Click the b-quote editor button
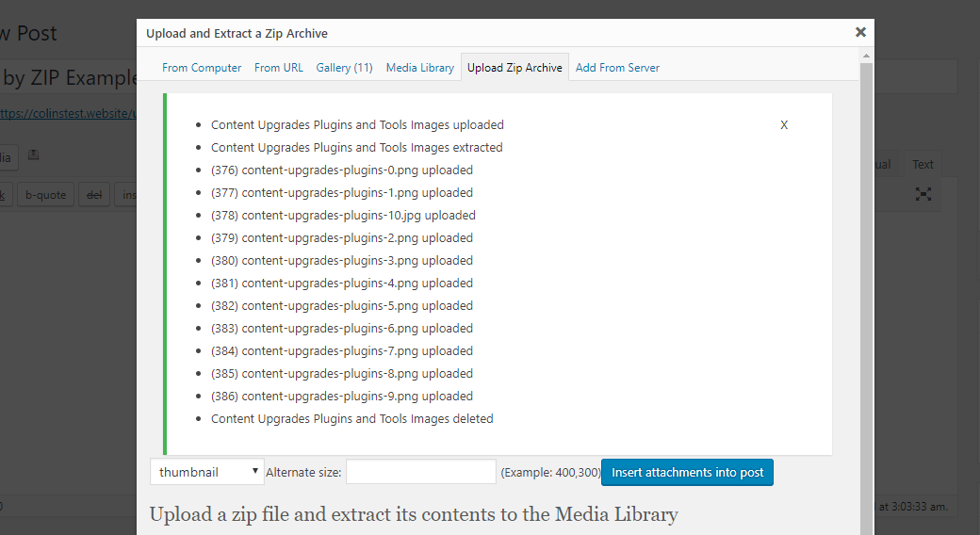The image size is (980, 535). click(45, 195)
